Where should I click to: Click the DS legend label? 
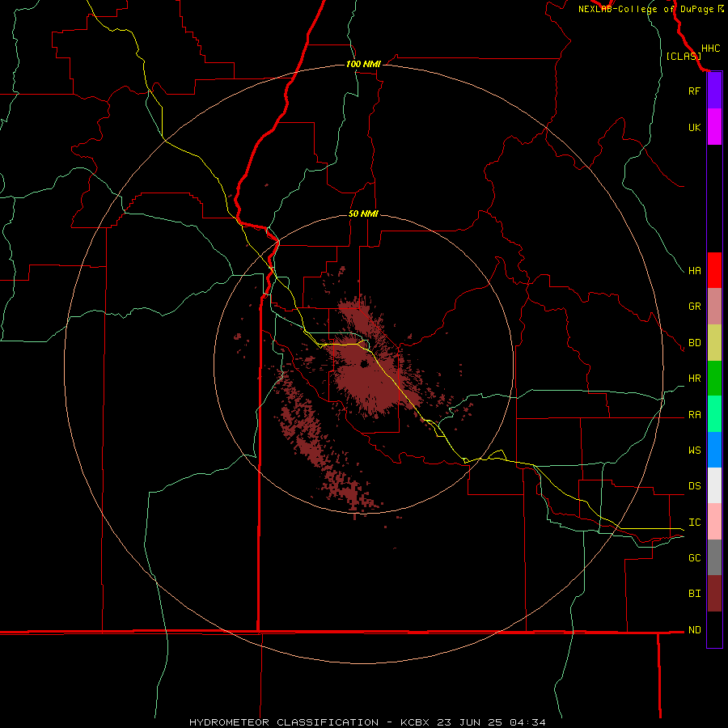694,486
